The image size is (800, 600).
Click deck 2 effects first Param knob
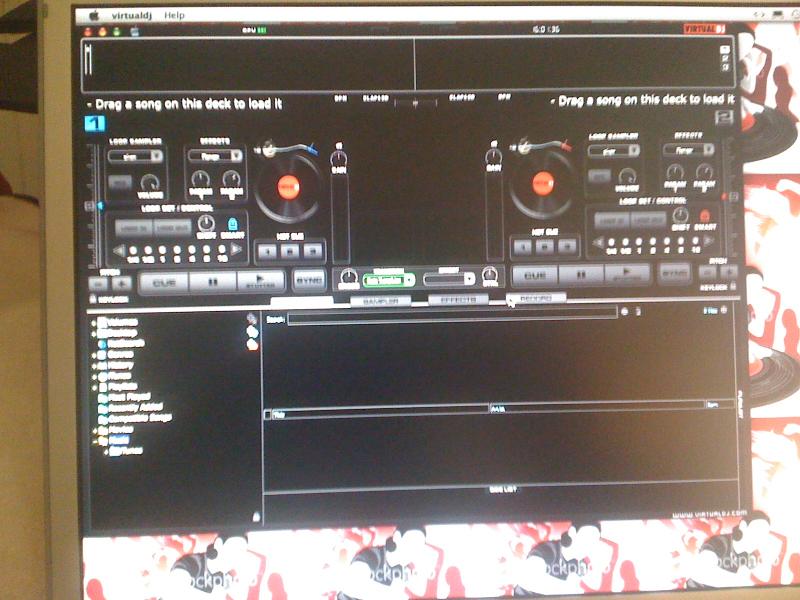point(674,172)
